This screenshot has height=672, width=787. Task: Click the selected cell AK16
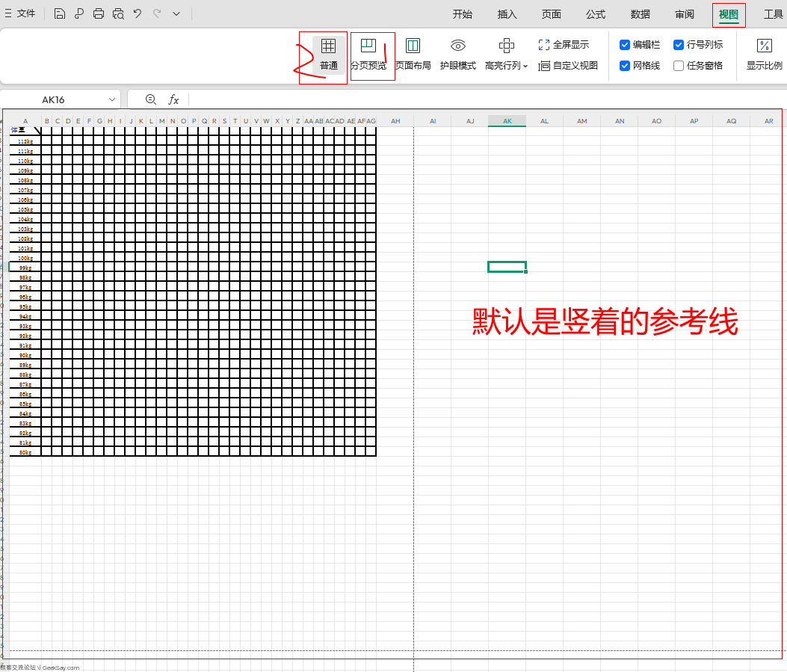point(507,267)
